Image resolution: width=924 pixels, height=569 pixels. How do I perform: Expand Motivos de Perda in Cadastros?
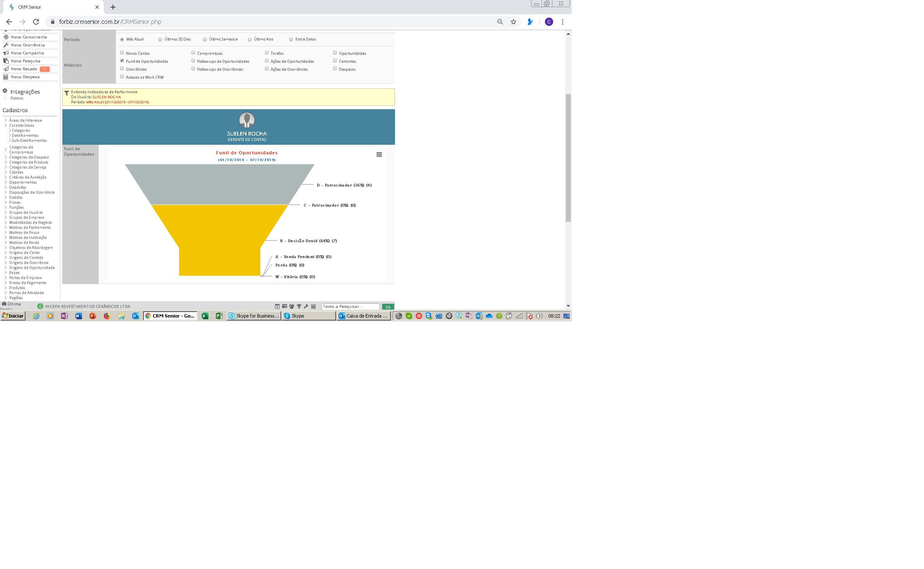pos(24,243)
